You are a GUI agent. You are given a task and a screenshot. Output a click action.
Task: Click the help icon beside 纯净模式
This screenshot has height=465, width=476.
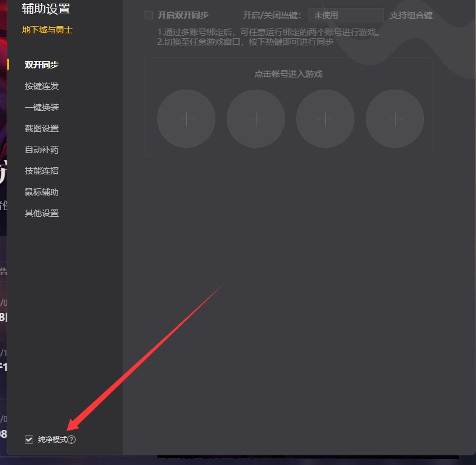[72, 440]
